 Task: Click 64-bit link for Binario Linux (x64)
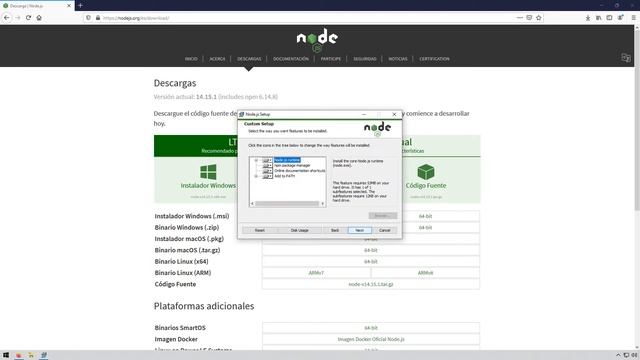click(x=371, y=261)
